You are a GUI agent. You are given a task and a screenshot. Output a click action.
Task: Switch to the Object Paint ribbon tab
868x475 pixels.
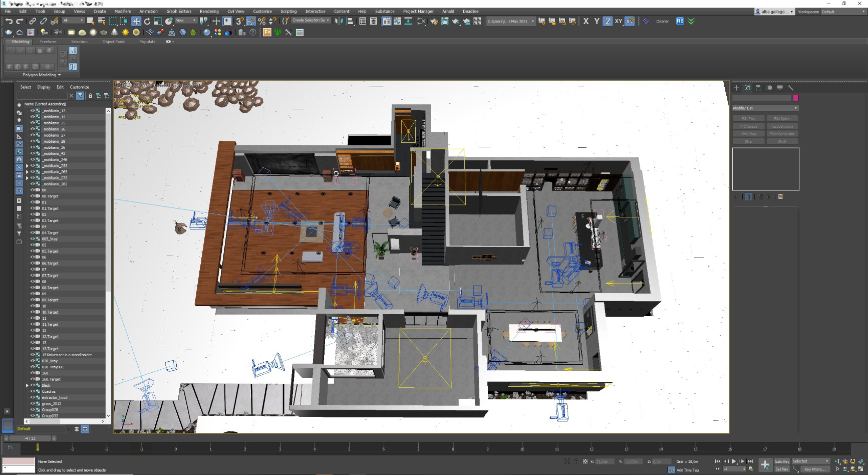pos(113,42)
